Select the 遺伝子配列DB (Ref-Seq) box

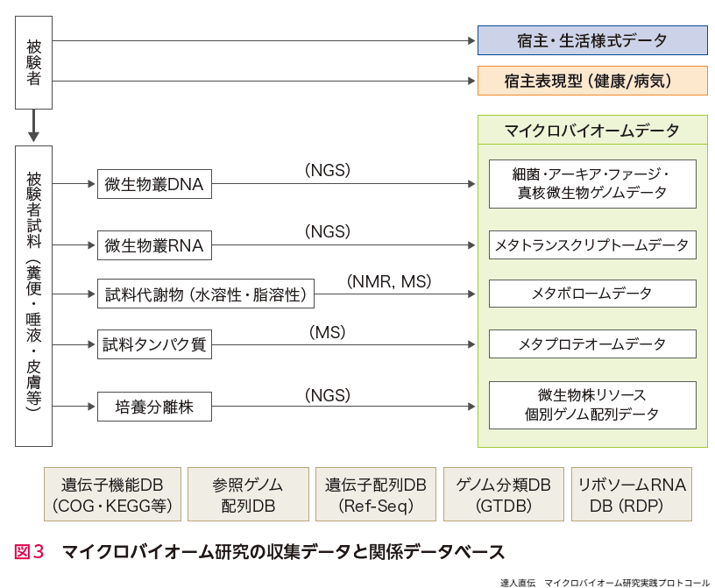tap(376, 494)
